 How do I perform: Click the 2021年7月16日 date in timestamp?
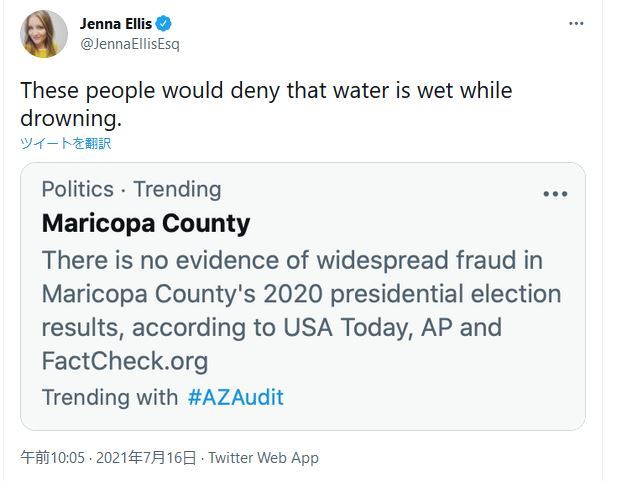pyautogui.click(x=150, y=457)
